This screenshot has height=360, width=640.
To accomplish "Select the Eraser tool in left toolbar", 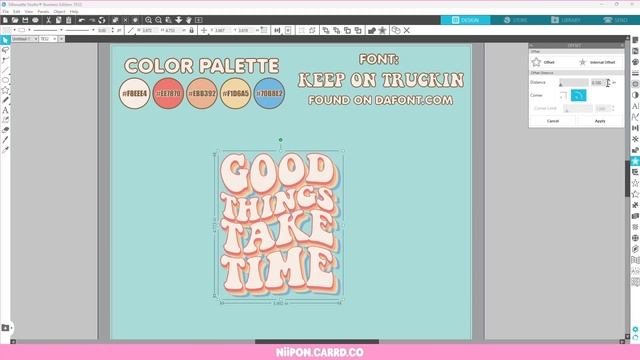I will point(5,130).
